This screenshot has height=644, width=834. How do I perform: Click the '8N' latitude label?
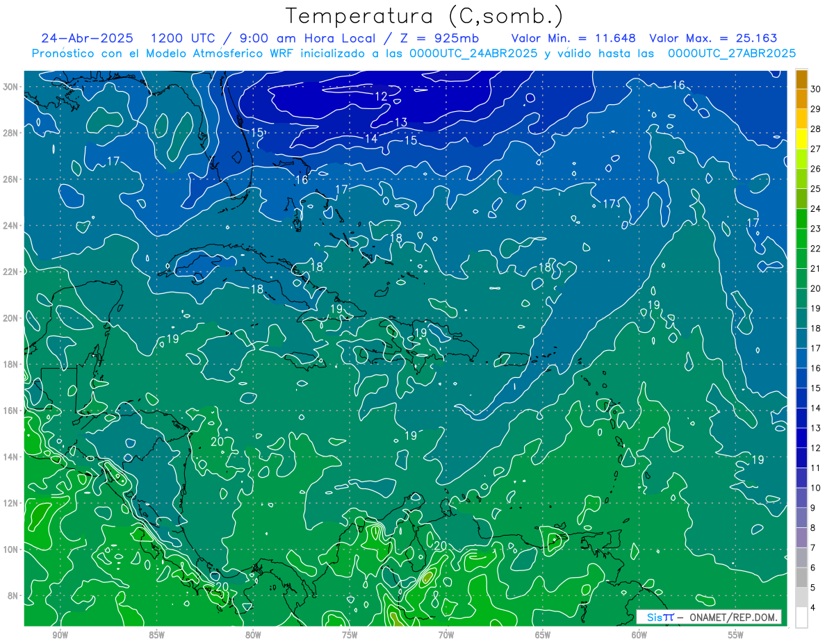(13, 596)
